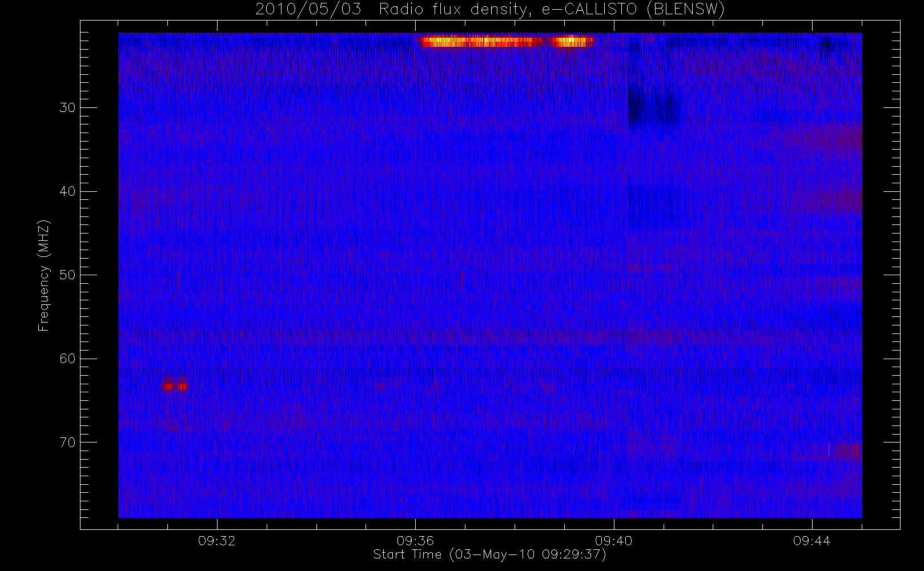Click the 50 MHz frequency tick label
This screenshot has width=924, height=571.
(67, 275)
